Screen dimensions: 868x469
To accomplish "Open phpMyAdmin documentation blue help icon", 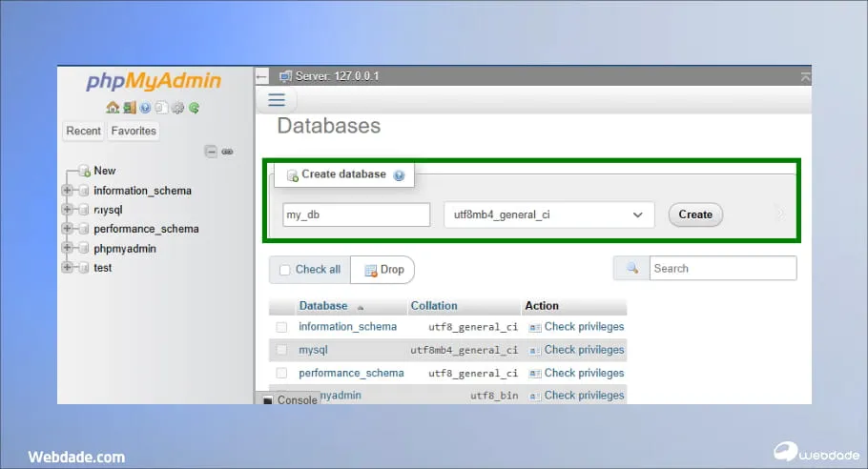I will (146, 108).
